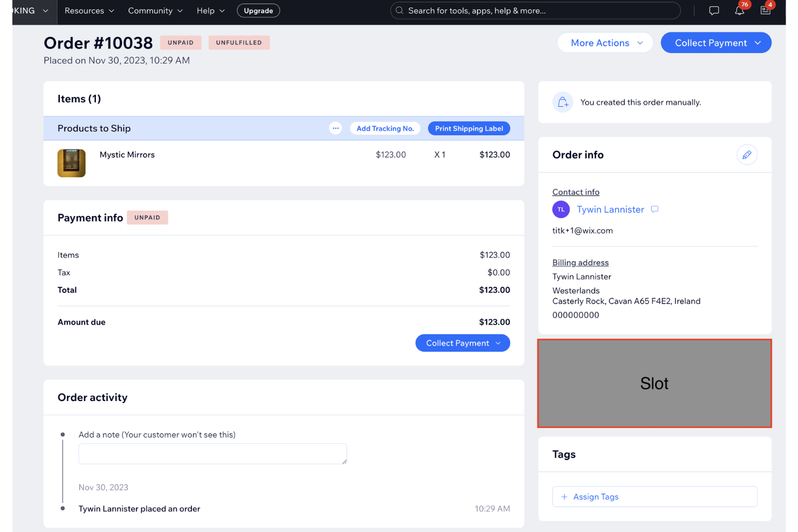
Task: Open Tywin Lannister's contact link
Action: point(610,209)
